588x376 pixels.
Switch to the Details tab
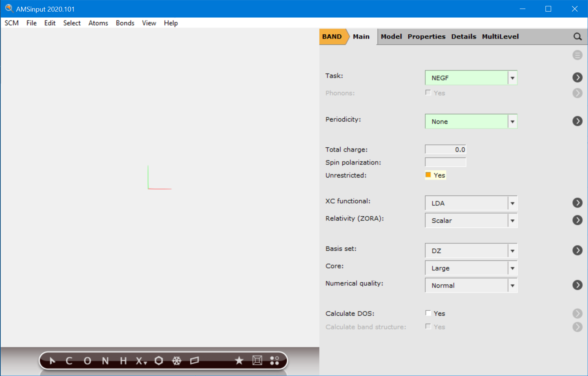(464, 37)
